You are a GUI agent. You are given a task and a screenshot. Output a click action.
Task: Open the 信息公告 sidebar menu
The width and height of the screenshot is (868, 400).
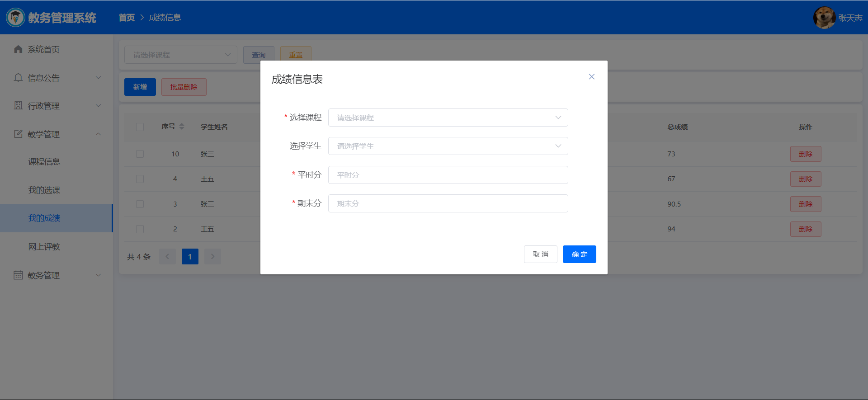[57, 78]
